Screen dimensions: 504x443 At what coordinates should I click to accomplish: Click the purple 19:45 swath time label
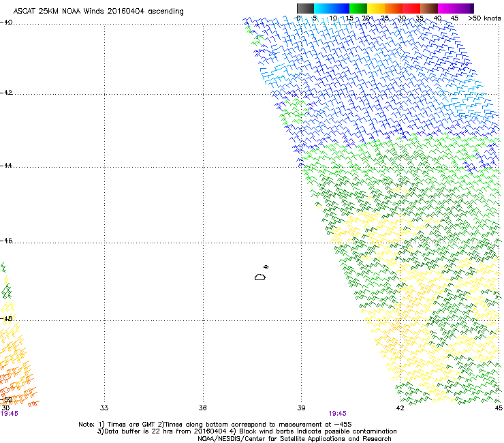click(x=337, y=414)
